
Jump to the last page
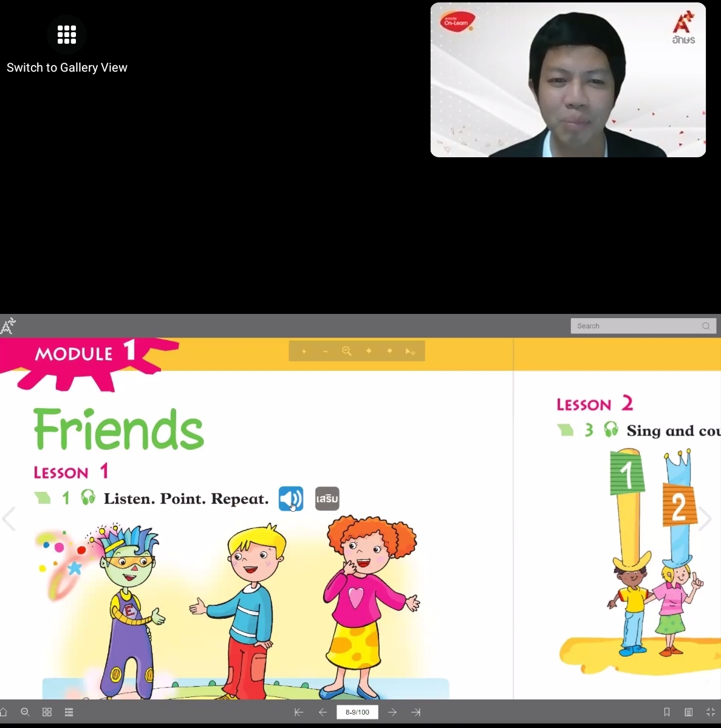pyautogui.click(x=416, y=712)
